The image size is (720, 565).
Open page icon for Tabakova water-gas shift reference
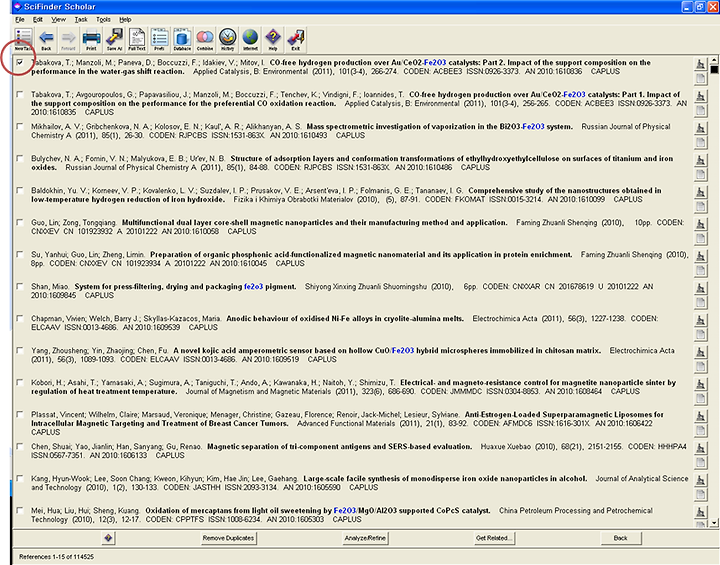tap(700, 79)
